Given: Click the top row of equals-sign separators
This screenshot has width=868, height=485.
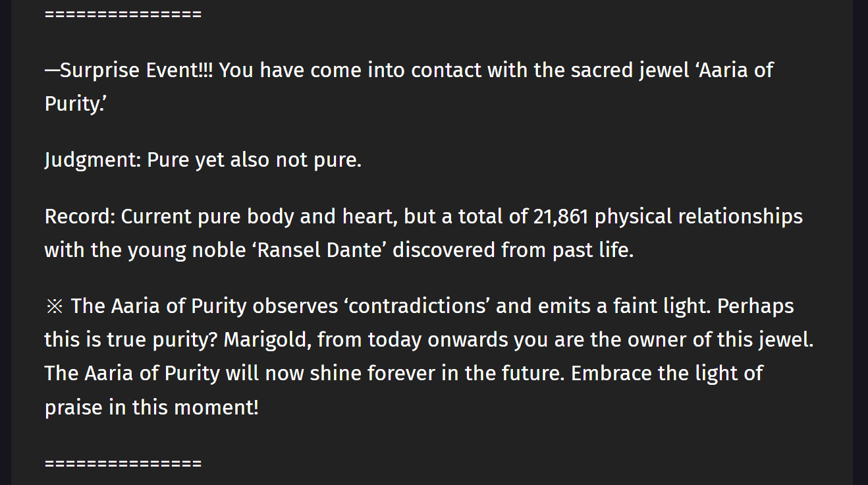Looking at the screenshot, I should tap(122, 14).
